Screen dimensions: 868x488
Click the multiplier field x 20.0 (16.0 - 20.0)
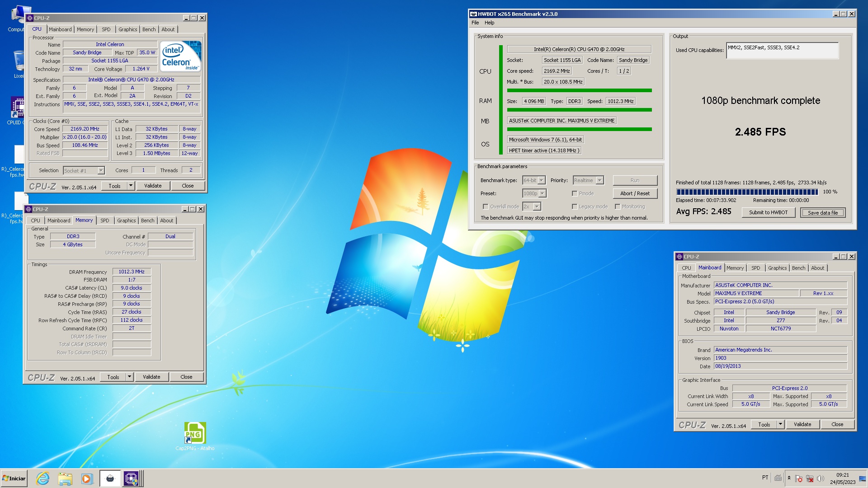click(85, 137)
